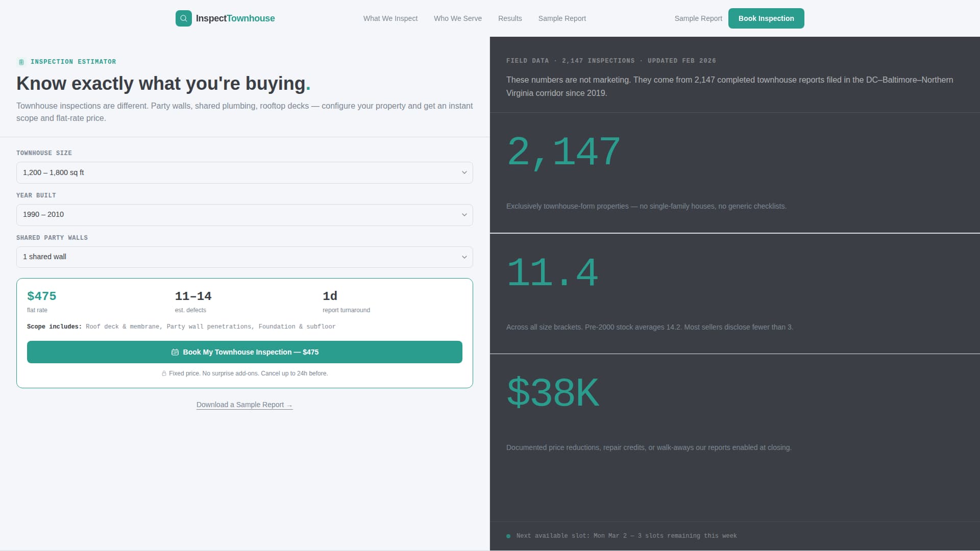Viewport: 980px width, 551px height.
Task: Select What We Inspect in the navigation
Action: click(x=390, y=18)
